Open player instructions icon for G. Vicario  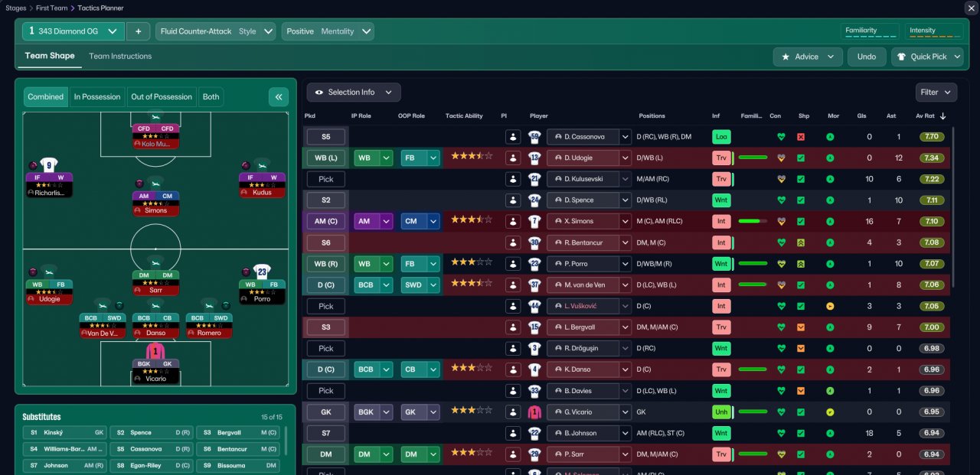[x=513, y=412]
